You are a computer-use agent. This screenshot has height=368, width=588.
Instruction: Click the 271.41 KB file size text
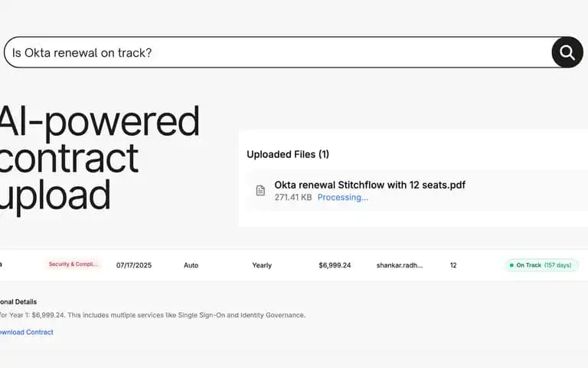293,197
